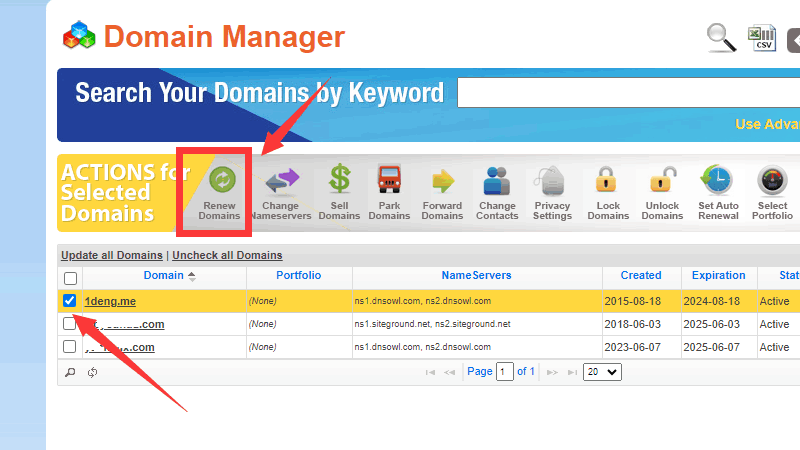
Task: Go to previous page of results
Action: click(x=449, y=372)
